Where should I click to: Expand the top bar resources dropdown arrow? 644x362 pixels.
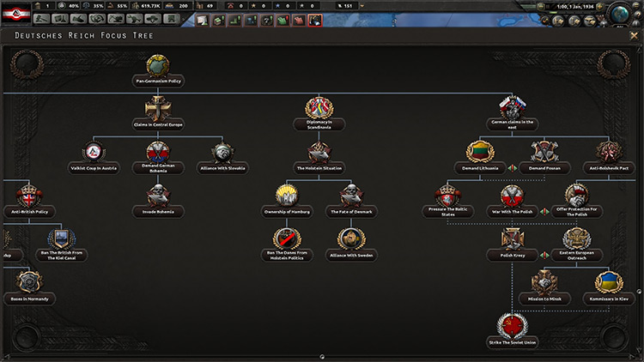click(361, 6)
